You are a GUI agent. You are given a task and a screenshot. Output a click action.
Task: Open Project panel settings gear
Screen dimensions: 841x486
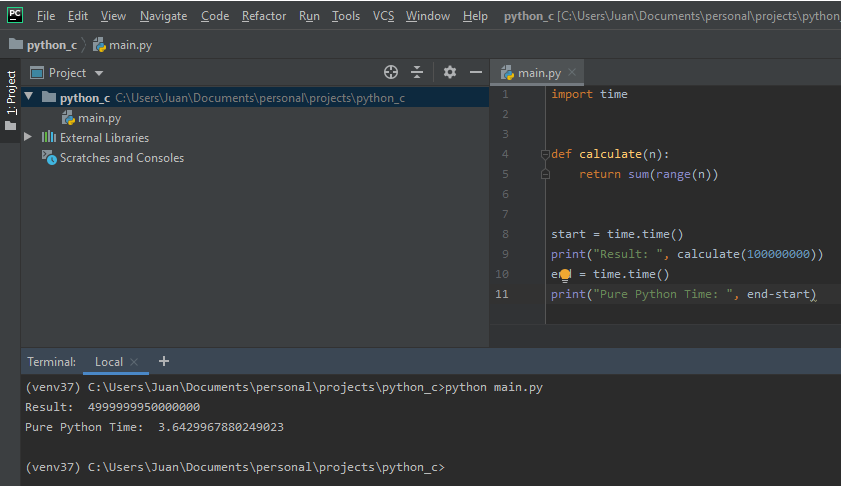pos(449,72)
